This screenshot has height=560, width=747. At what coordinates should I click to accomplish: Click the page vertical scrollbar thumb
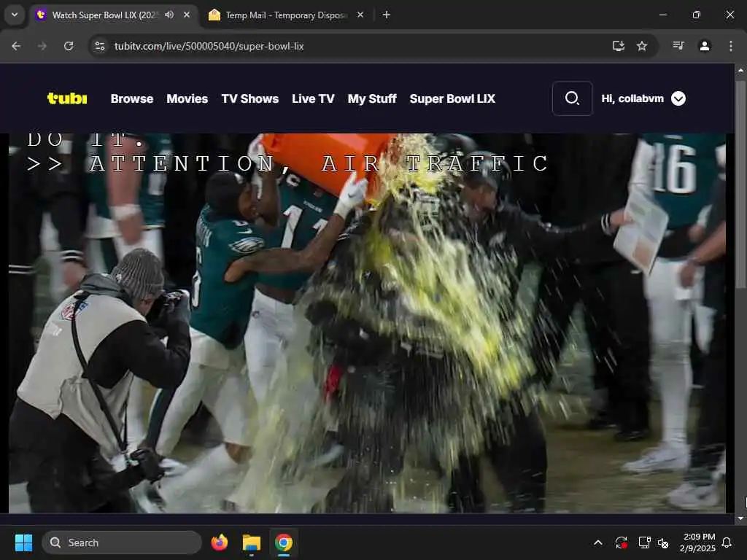coord(740,184)
